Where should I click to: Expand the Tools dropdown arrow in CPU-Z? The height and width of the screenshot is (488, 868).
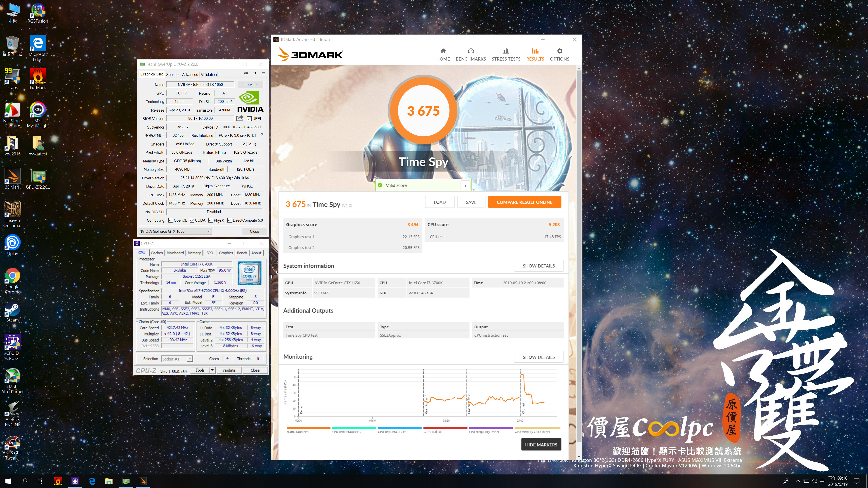click(x=212, y=370)
